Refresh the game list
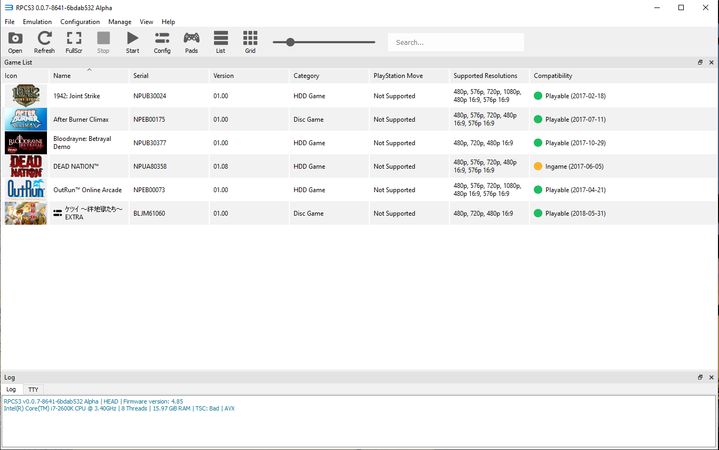Viewport: 719px width, 450px height. pyautogui.click(x=44, y=42)
